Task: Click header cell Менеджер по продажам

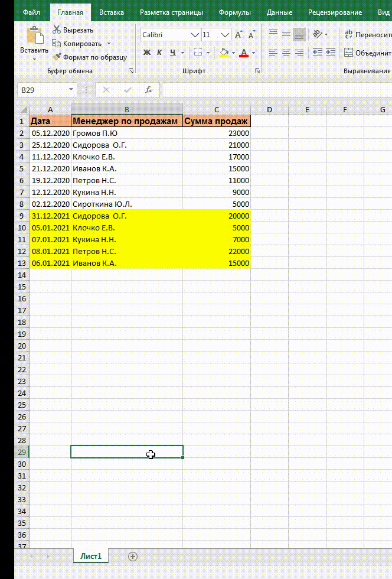Action: pyautogui.click(x=126, y=121)
